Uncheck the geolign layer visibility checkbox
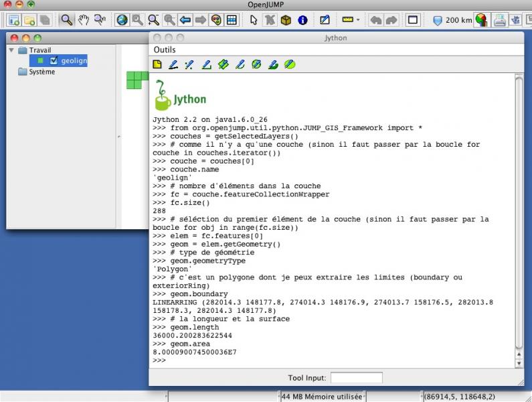This screenshot has height=402, width=532. 54,61
